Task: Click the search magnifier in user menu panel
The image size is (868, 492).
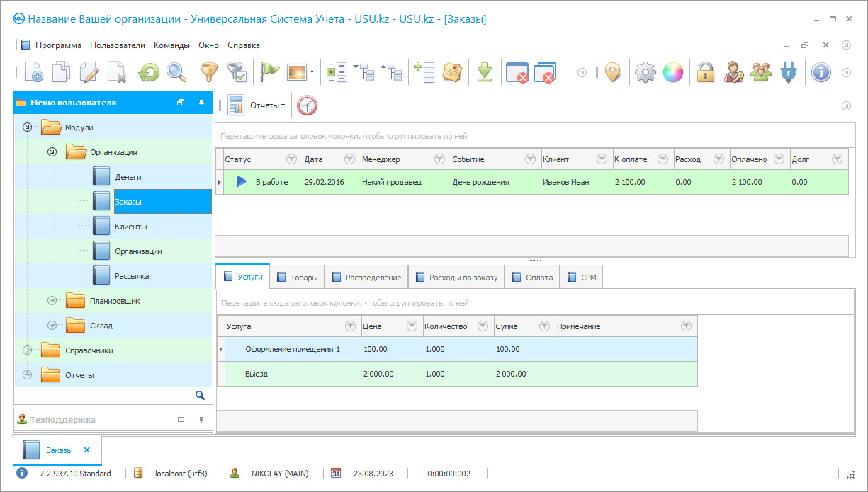Action: (x=200, y=395)
